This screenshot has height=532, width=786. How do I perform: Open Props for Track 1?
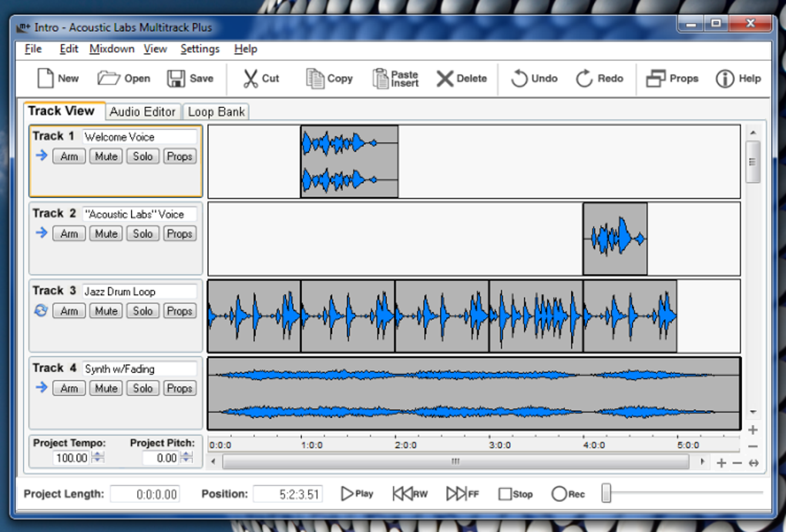pyautogui.click(x=180, y=156)
